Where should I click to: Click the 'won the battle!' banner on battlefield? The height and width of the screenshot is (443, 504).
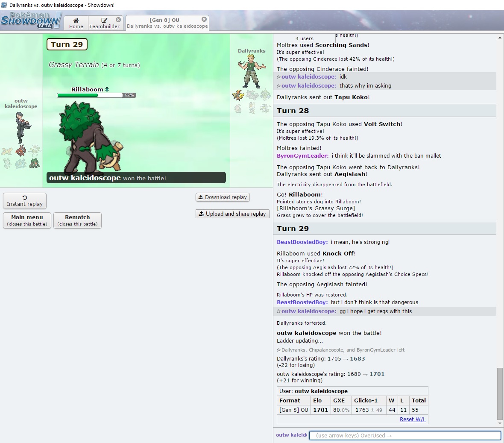coord(136,178)
